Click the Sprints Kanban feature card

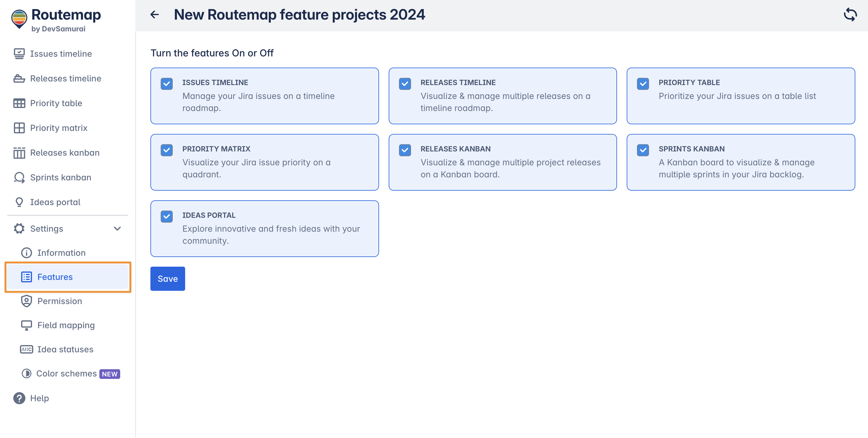pos(741,162)
